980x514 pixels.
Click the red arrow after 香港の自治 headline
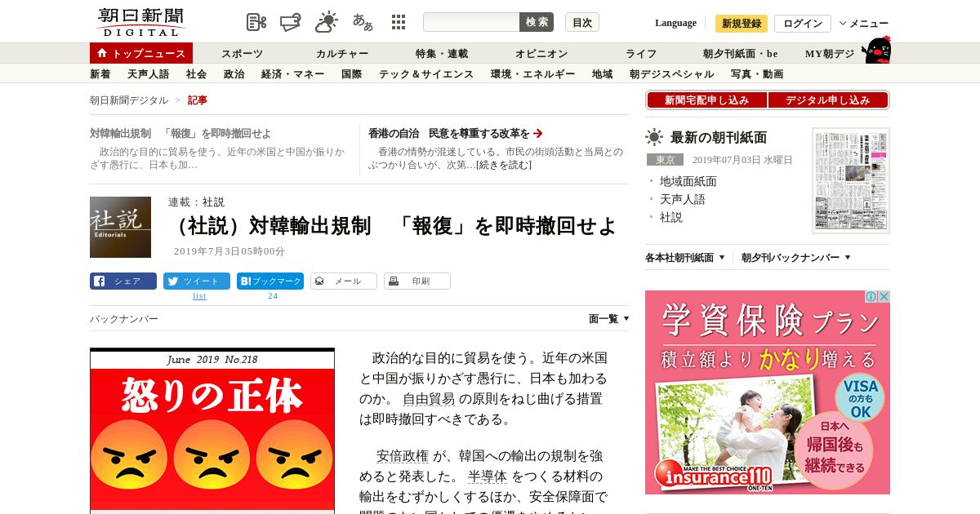point(538,133)
